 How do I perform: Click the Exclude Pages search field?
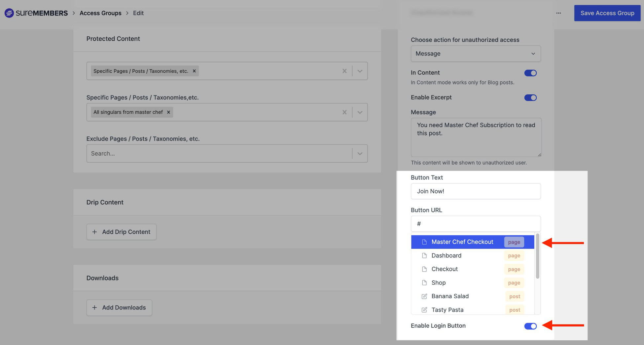tap(219, 153)
